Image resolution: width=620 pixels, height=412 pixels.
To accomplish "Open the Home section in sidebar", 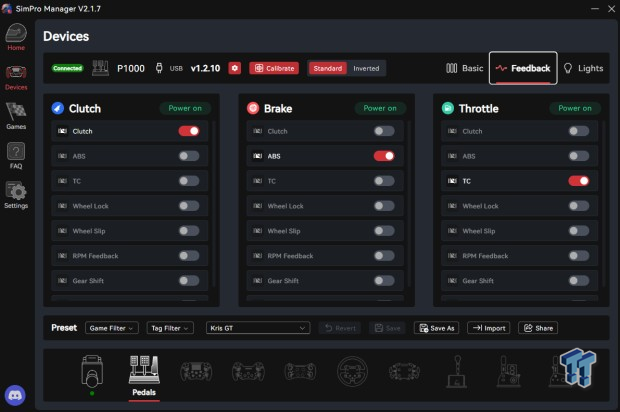I will [x=16, y=38].
